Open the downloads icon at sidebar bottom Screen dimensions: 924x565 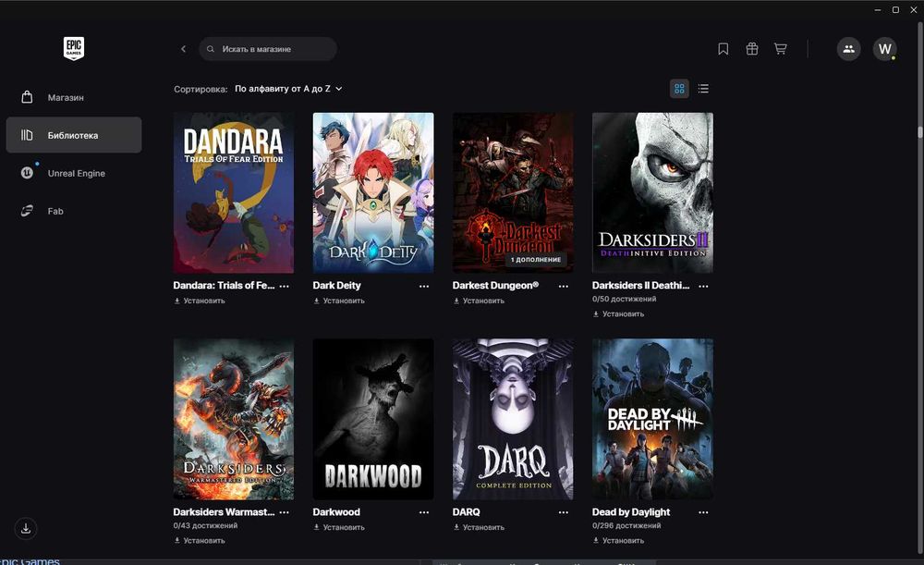(26, 528)
